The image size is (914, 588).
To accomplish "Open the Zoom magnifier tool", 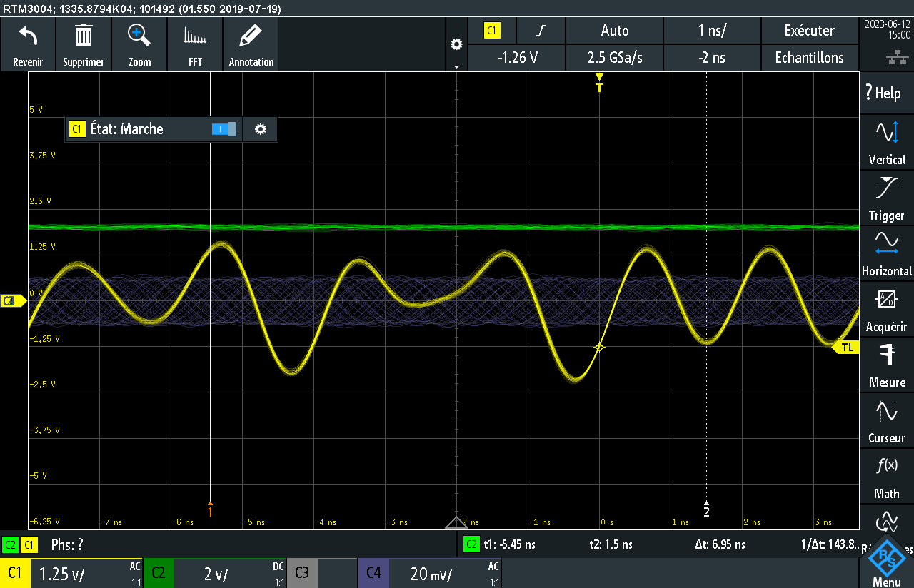I will coord(139,36).
